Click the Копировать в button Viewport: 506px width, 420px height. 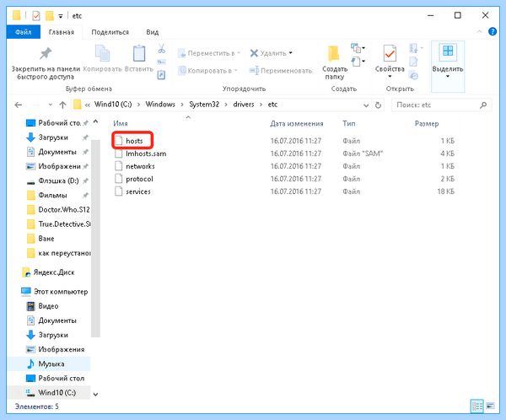click(x=207, y=70)
